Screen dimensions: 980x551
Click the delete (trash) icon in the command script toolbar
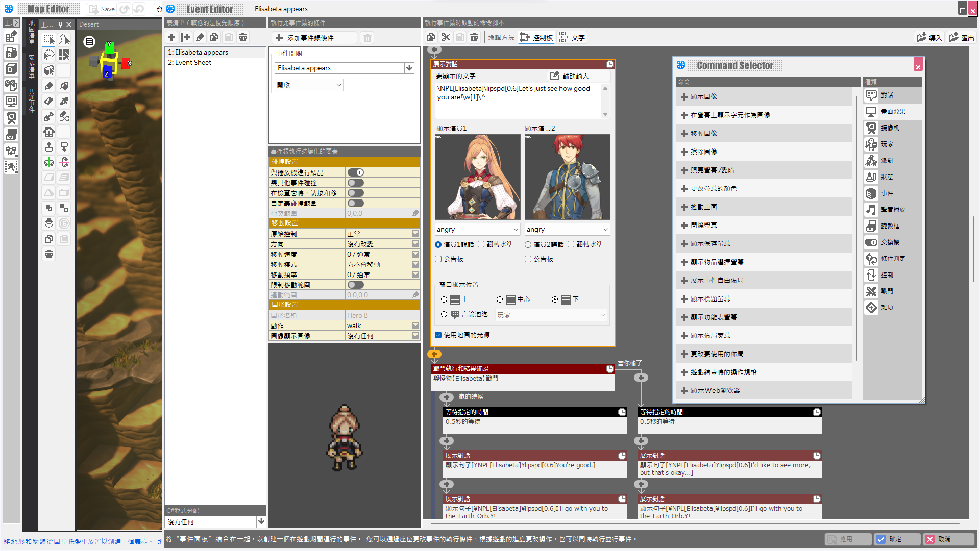point(474,37)
